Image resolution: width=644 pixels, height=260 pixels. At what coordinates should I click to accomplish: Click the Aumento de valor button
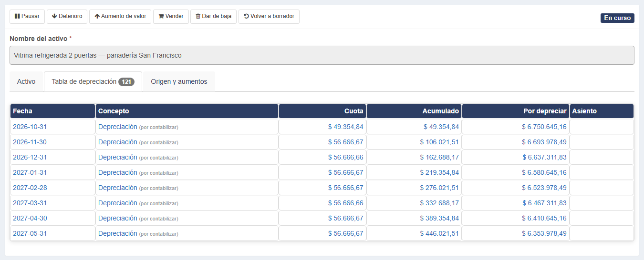(120, 16)
